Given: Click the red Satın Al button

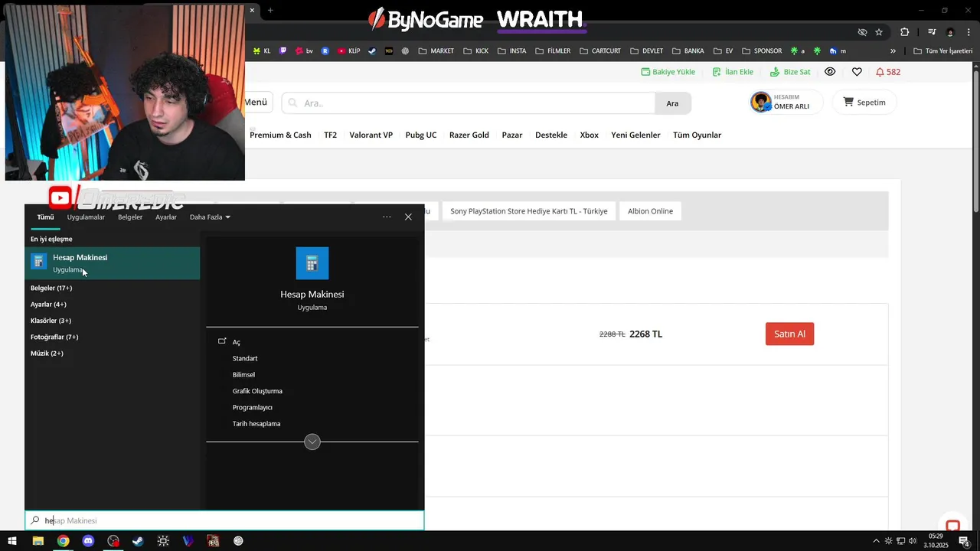Looking at the screenshot, I should (x=789, y=334).
